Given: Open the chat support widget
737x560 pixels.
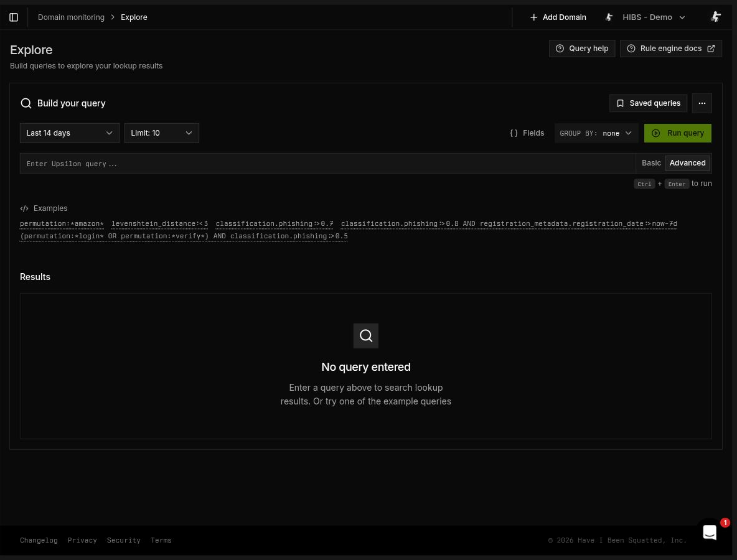Looking at the screenshot, I should [x=709, y=532].
